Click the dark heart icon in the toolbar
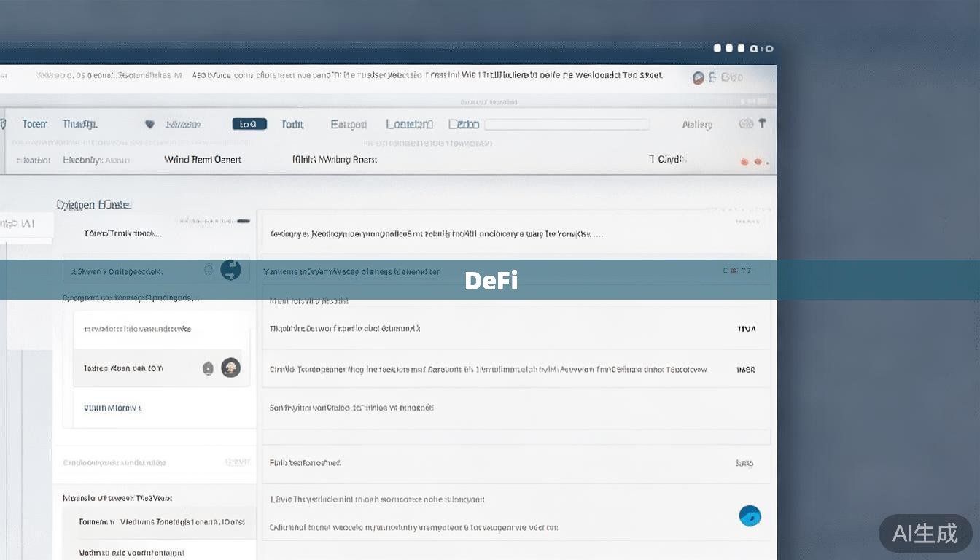 coord(150,124)
